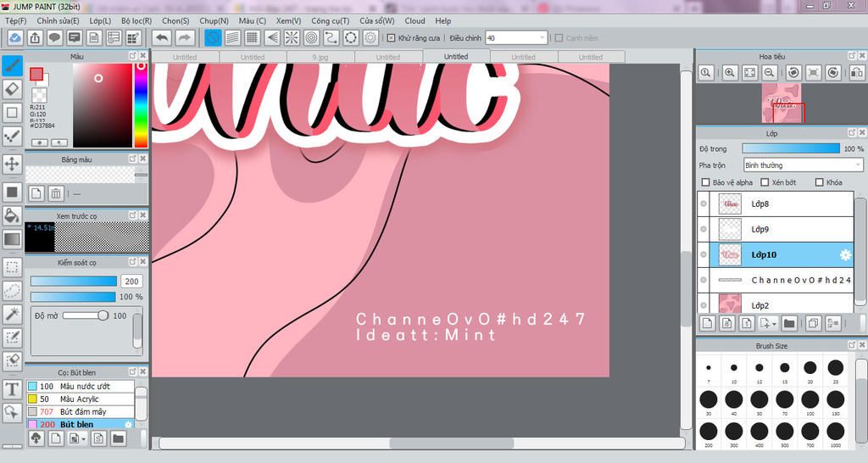Image resolution: width=868 pixels, height=463 pixels.
Task: Enable concentric circle snap
Action: (x=312, y=37)
